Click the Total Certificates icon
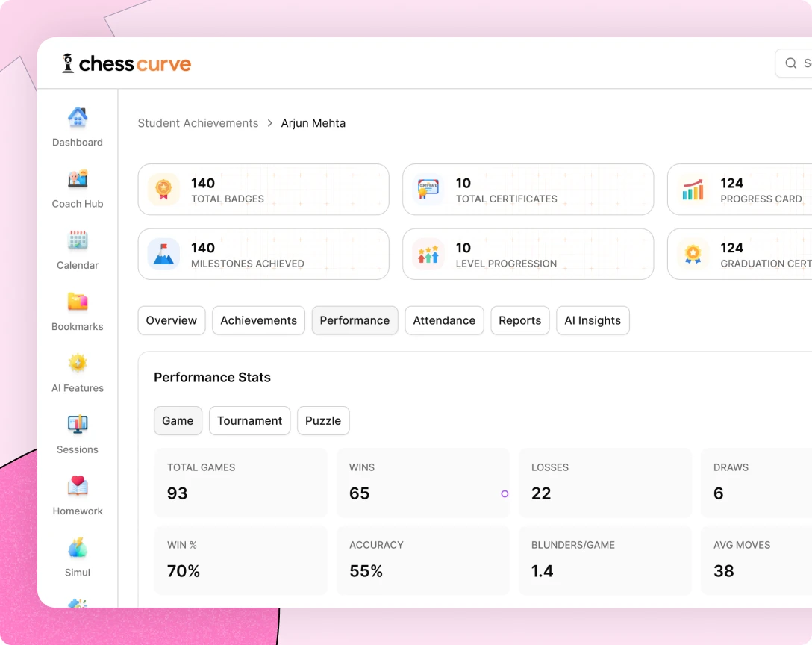The height and width of the screenshot is (645, 812). (x=428, y=190)
